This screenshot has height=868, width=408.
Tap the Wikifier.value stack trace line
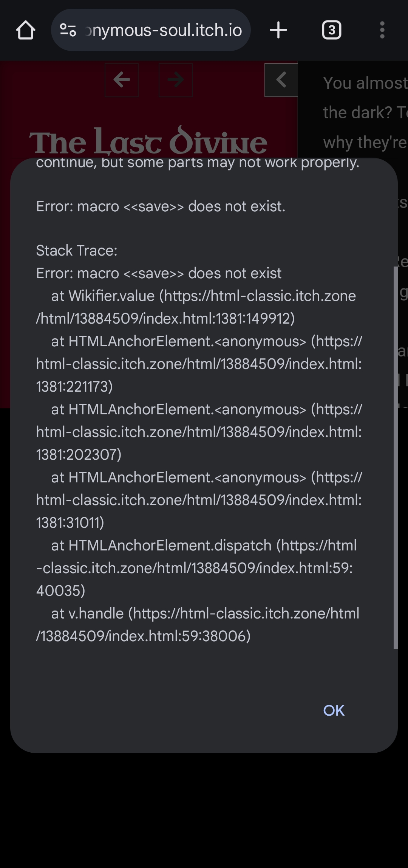[x=196, y=307]
